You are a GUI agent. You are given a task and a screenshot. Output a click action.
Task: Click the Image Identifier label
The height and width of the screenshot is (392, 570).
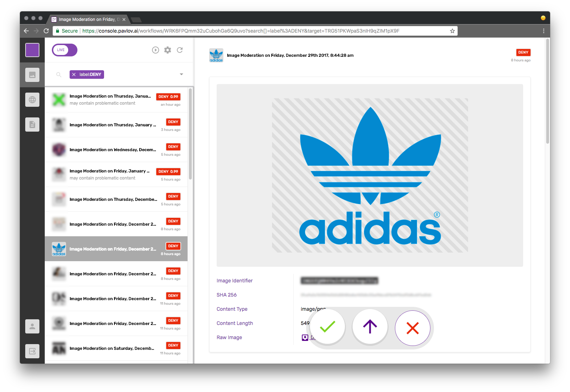[x=234, y=281]
